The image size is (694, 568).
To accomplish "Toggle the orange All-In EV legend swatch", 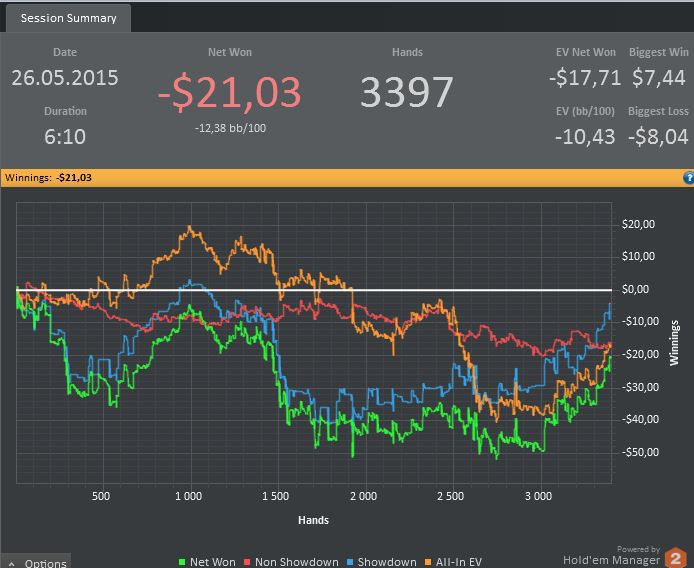I will pyautogui.click(x=428, y=562).
